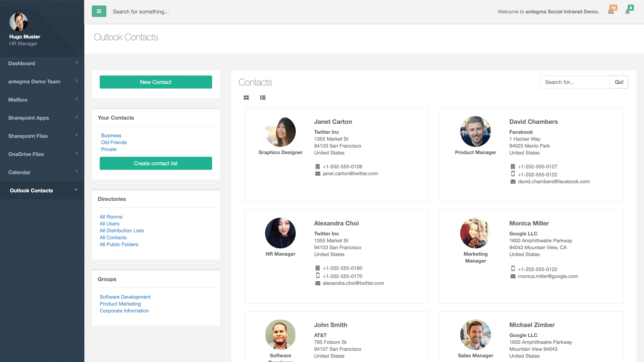Open the Business contact list
Screen dimensions: 644x362
pyautogui.click(x=111, y=135)
